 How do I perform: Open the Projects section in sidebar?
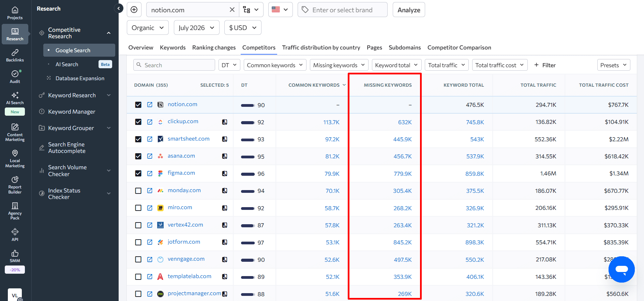pyautogui.click(x=15, y=13)
